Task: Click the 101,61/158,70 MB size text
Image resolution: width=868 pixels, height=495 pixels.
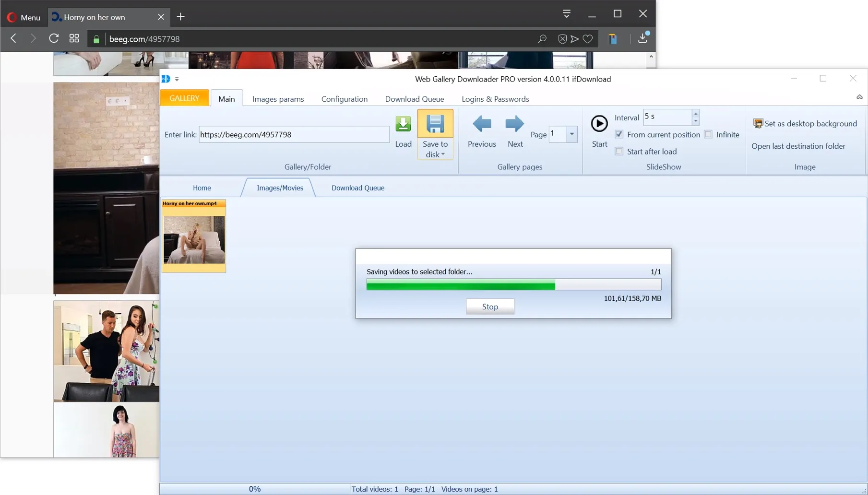Action: (632, 298)
